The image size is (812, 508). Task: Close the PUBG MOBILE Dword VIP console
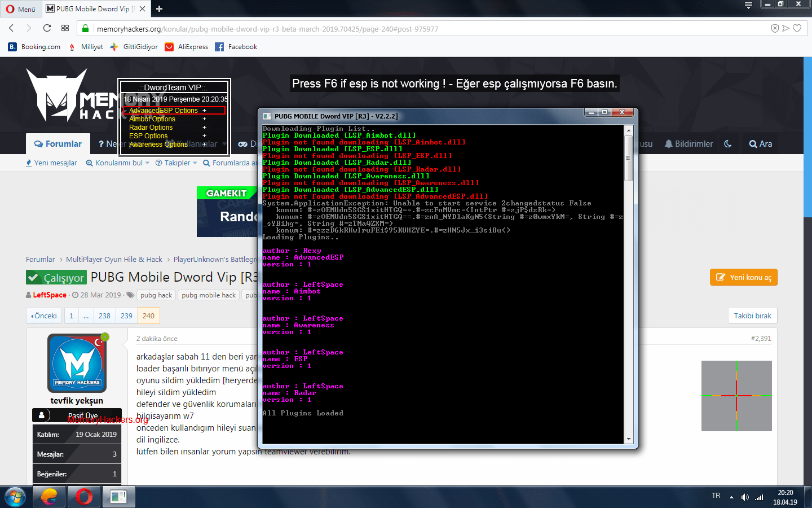[623, 112]
